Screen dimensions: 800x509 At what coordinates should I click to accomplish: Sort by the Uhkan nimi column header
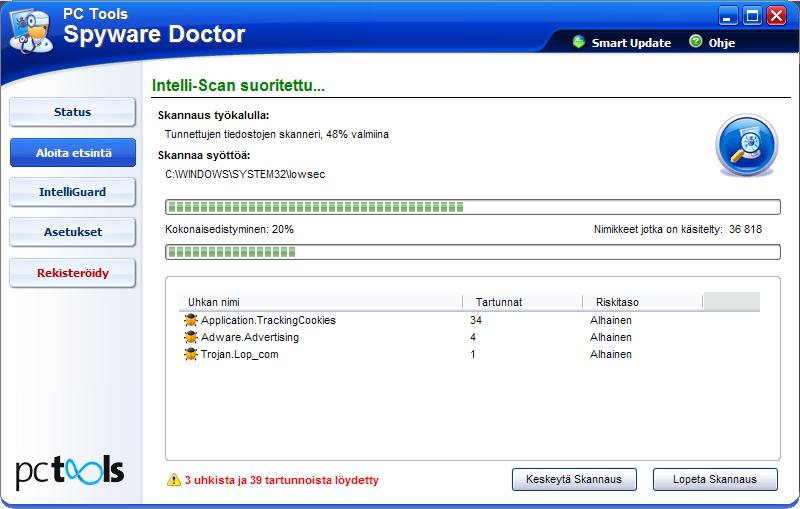320,302
